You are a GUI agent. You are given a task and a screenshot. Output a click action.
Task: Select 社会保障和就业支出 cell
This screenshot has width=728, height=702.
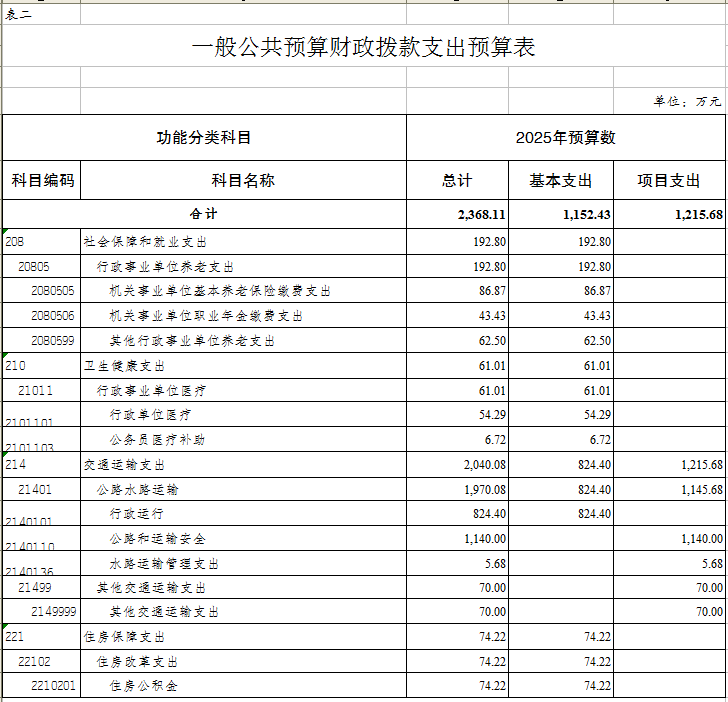[x=243, y=241]
